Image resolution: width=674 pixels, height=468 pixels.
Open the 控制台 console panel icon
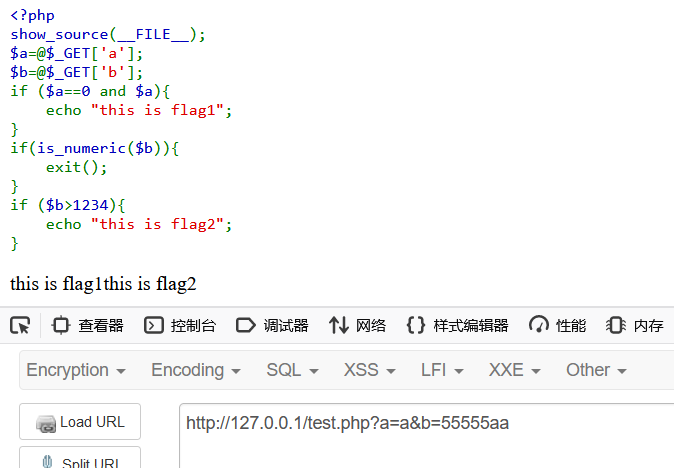coord(154,325)
